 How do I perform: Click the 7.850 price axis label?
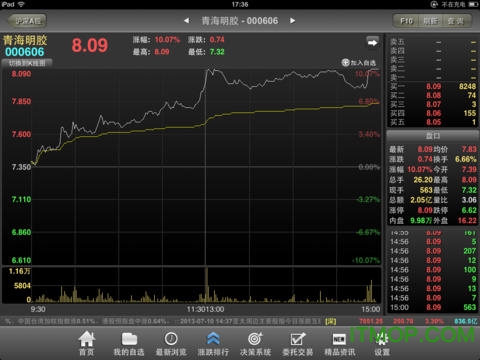21,101
